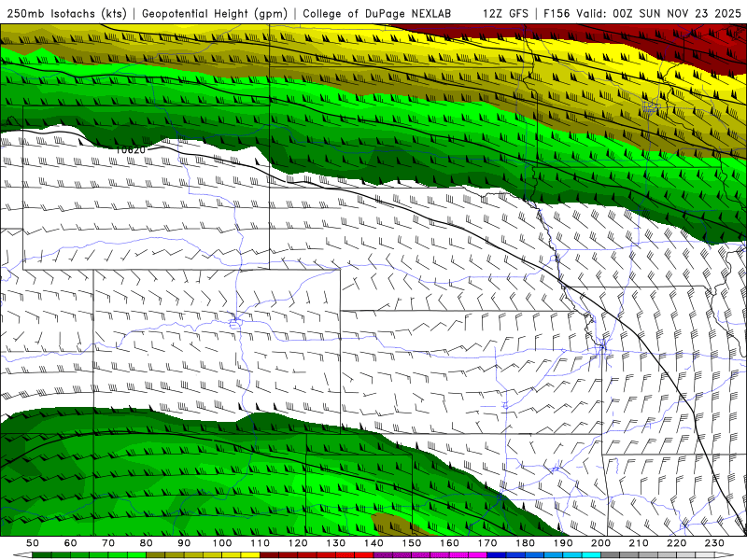Click the '10620' height contour label
The height and width of the screenshot is (560, 747).
[x=131, y=150]
